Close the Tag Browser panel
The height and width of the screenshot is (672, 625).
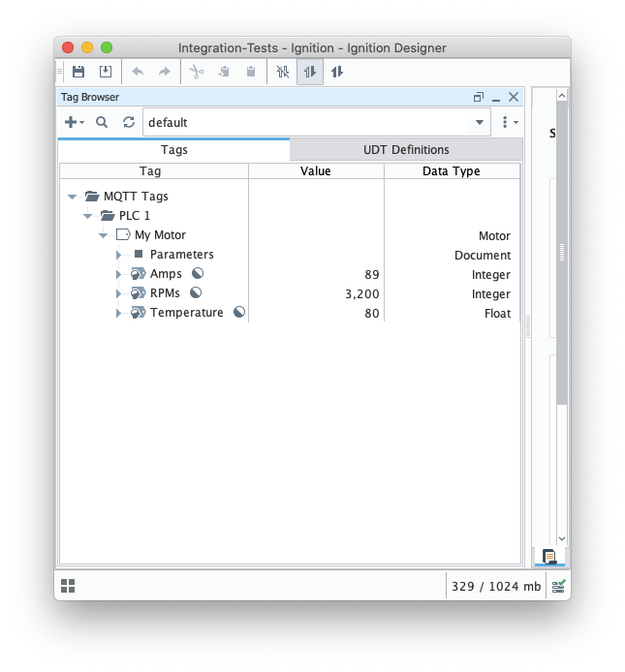point(514,97)
